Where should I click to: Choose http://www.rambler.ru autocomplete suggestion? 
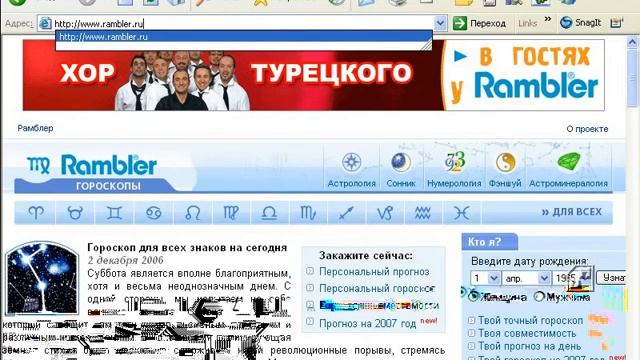(x=244, y=37)
